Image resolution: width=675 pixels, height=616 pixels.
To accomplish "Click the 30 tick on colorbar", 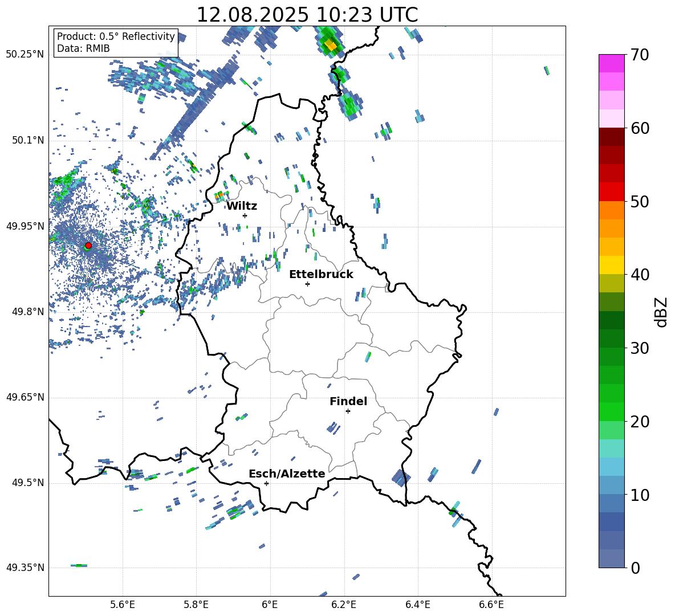I will pos(640,348).
